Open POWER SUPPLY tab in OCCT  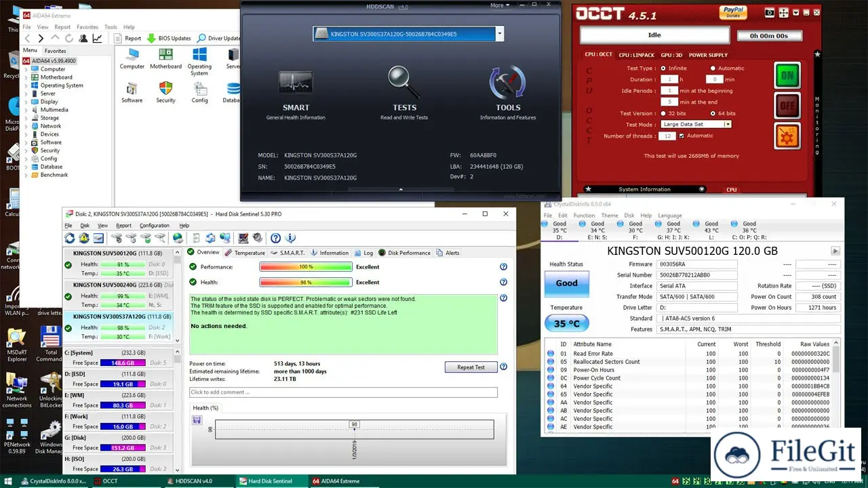(x=708, y=55)
